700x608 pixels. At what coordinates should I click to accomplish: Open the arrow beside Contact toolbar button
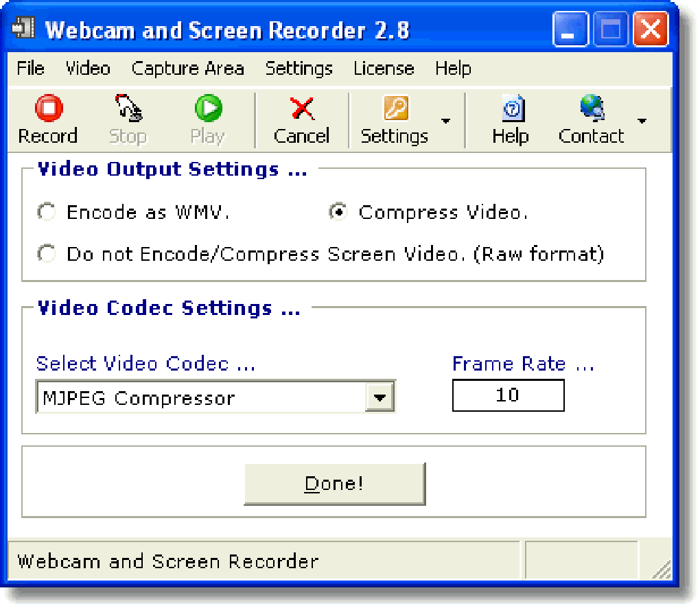[642, 121]
